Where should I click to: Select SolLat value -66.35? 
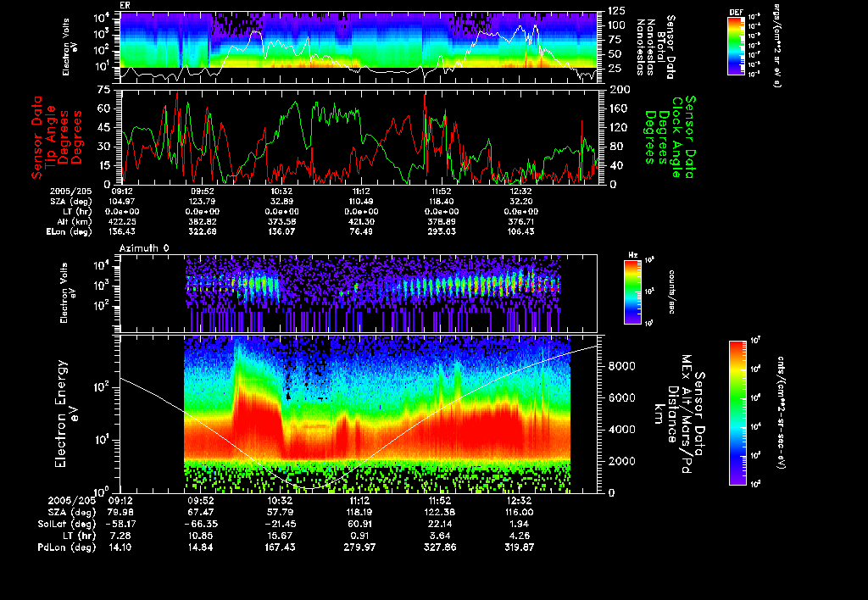point(200,525)
